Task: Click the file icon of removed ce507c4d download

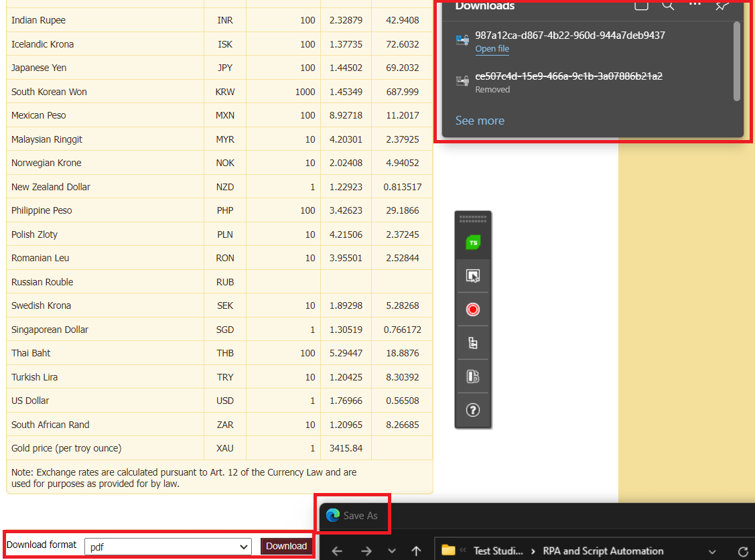Action: (x=462, y=80)
